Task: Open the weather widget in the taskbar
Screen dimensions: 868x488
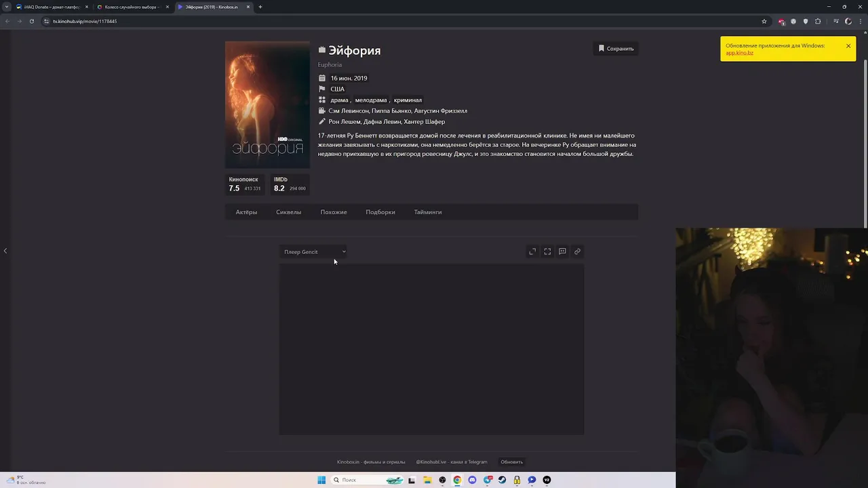Action: (26, 480)
